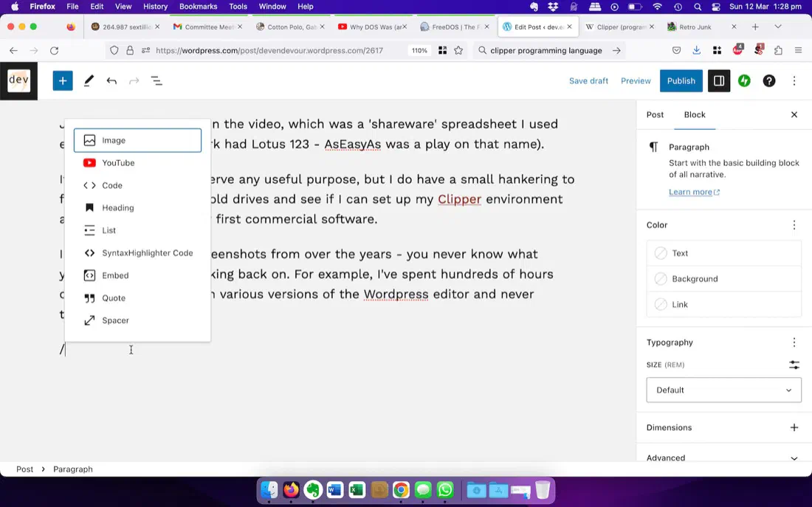Toggle typography custom size control icon
The width and height of the screenshot is (812, 507).
pyautogui.click(x=794, y=365)
